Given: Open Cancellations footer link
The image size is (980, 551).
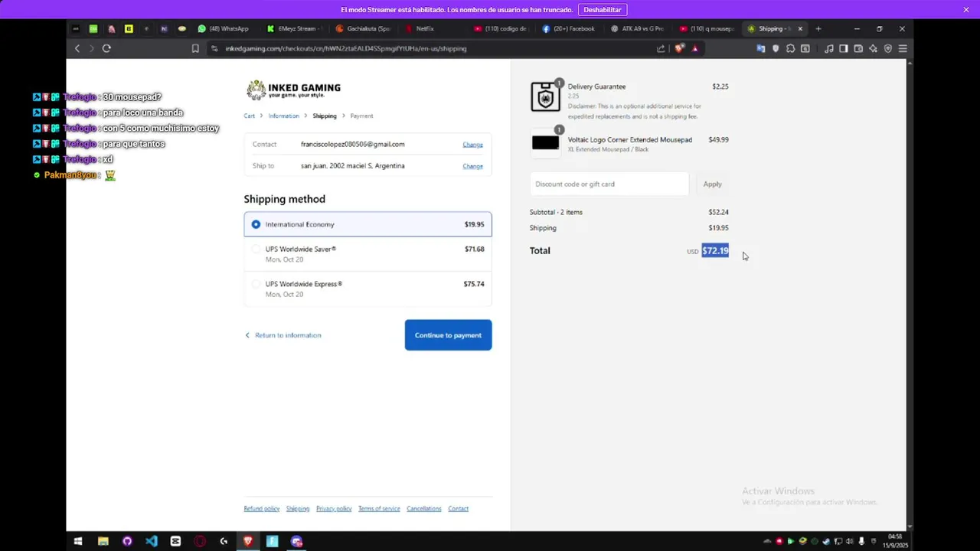Looking at the screenshot, I should (424, 509).
